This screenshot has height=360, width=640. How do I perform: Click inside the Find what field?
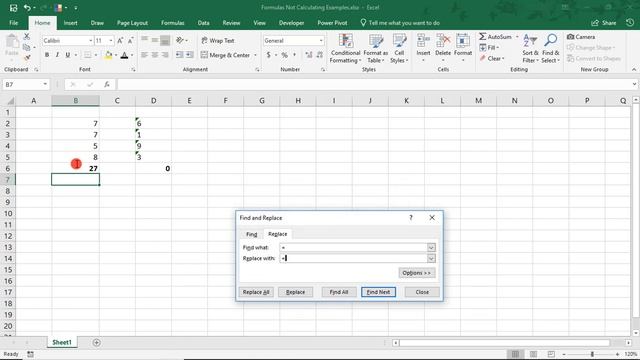pos(353,247)
